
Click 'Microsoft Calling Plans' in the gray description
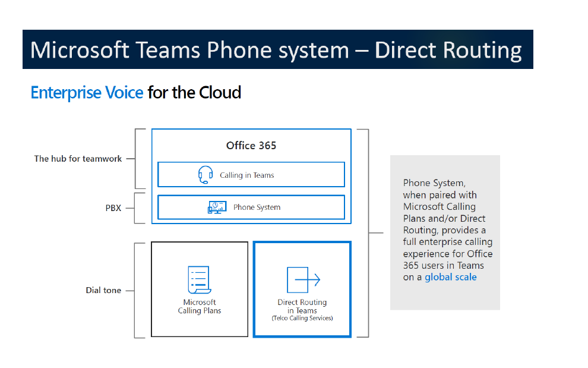(440, 212)
